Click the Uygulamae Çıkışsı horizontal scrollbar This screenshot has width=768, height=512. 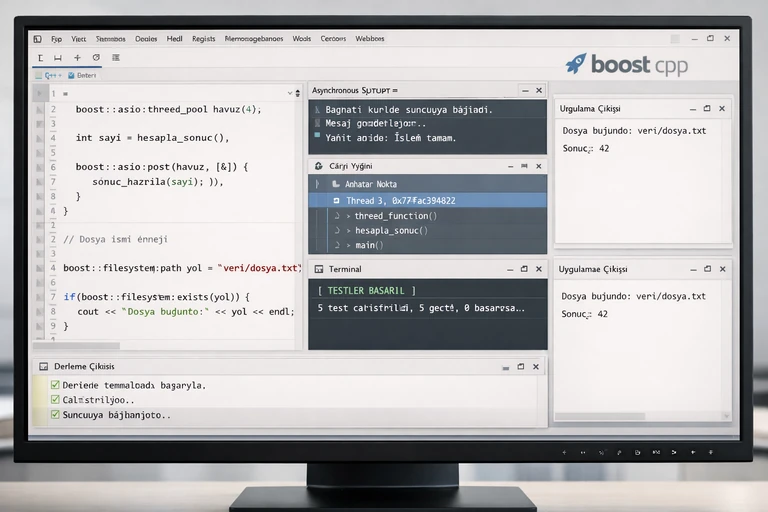click(600, 416)
